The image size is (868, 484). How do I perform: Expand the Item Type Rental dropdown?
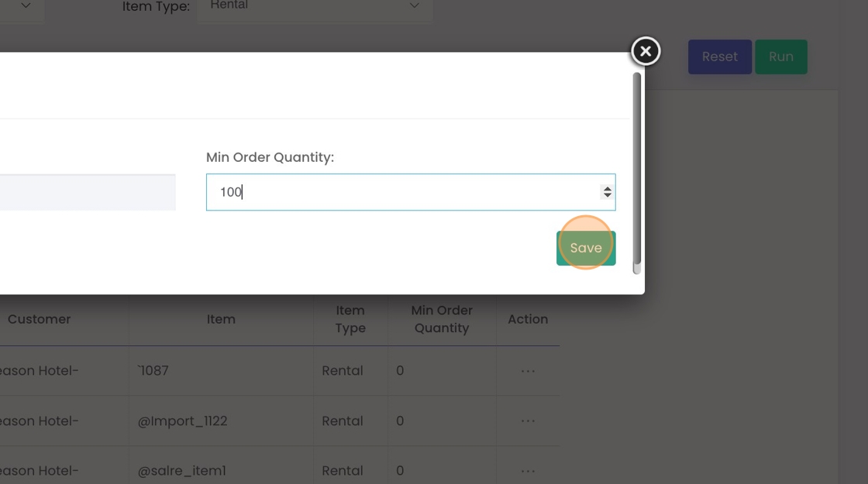pos(315,7)
